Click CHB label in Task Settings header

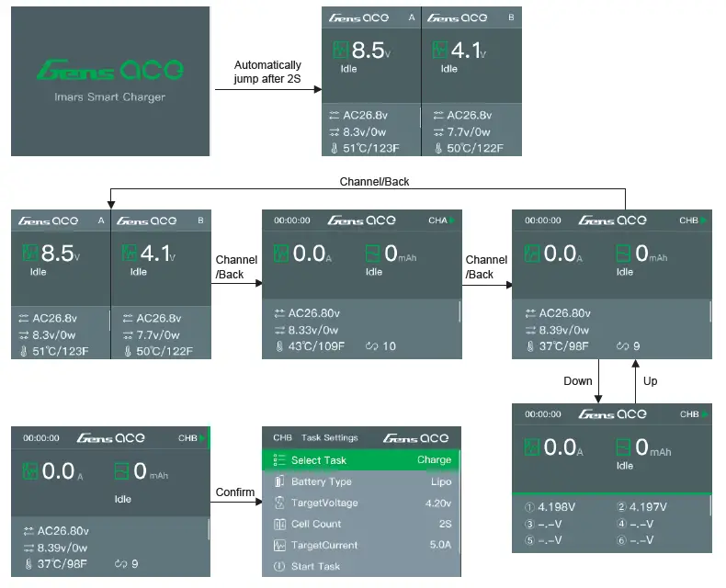pos(282,438)
